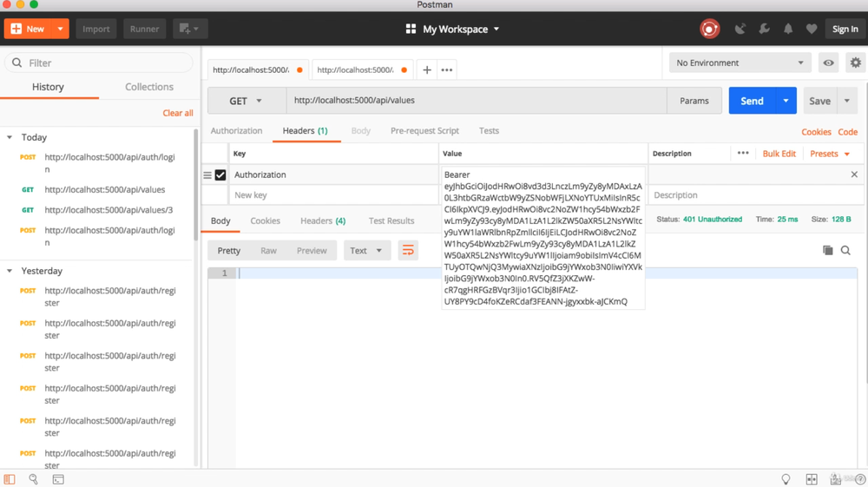This screenshot has height=487, width=868.
Task: Click the Authorization row drag handle icon
Action: [207, 174]
